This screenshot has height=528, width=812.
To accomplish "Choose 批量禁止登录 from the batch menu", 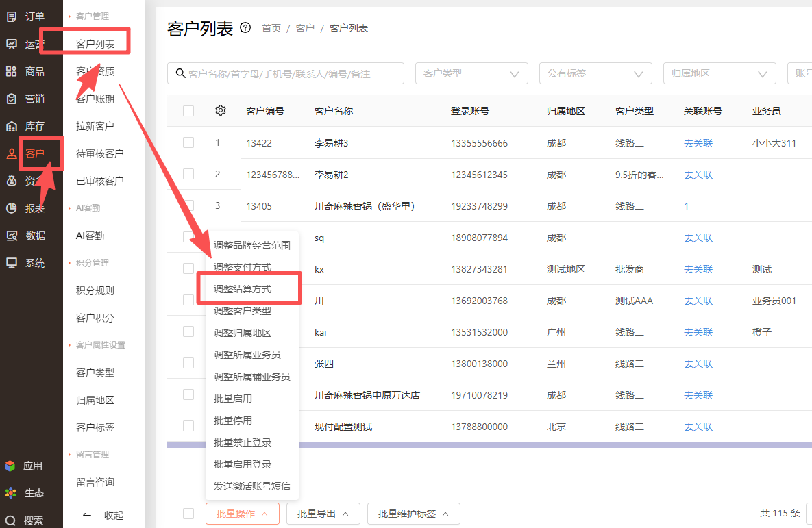I will pyautogui.click(x=243, y=442).
